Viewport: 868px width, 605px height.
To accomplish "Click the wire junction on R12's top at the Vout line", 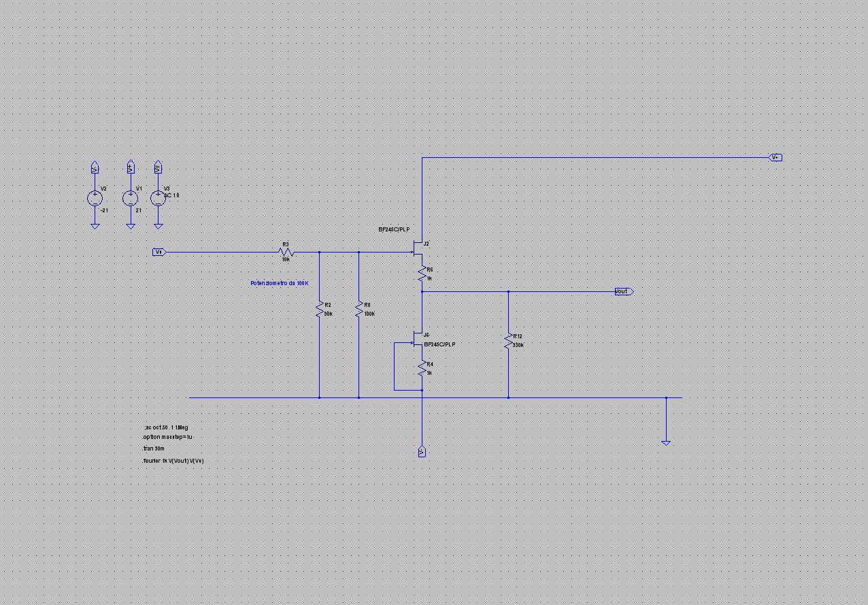I will (x=508, y=291).
